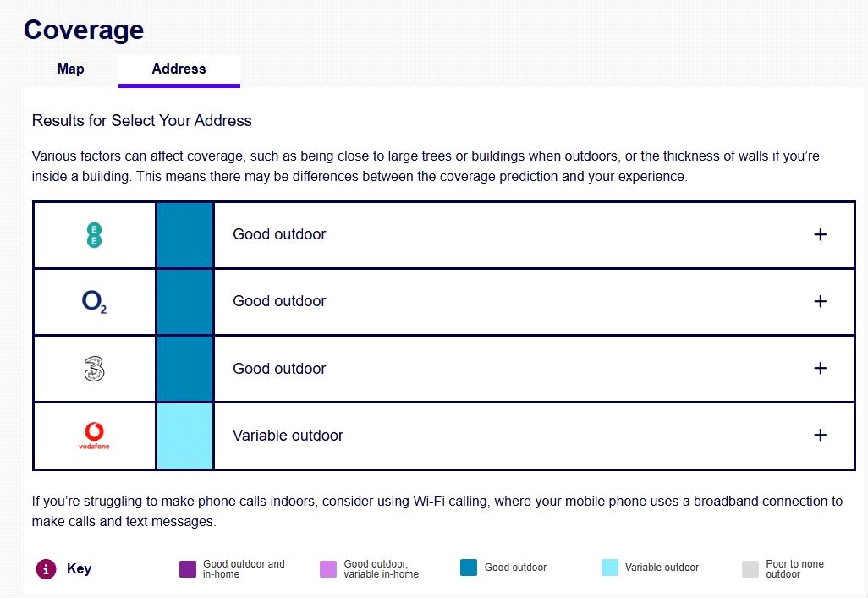Click the Vodafone light blue coverage block
This screenshot has height=598, width=868.
pyautogui.click(x=184, y=436)
